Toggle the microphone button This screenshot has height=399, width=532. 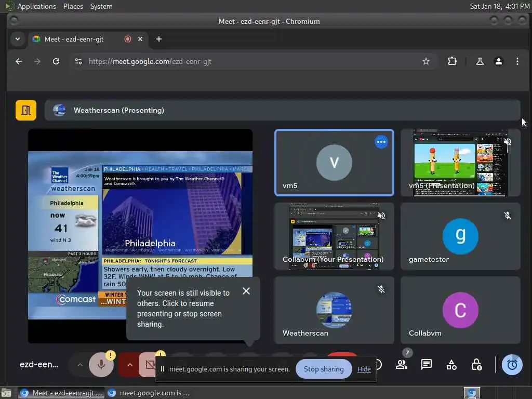(x=101, y=365)
